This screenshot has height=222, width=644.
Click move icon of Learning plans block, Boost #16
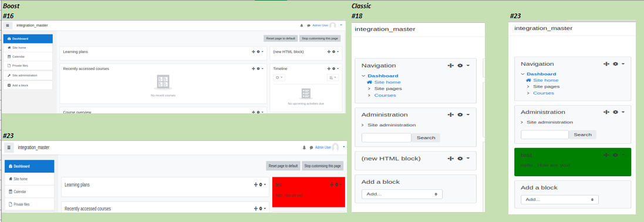(x=254, y=52)
